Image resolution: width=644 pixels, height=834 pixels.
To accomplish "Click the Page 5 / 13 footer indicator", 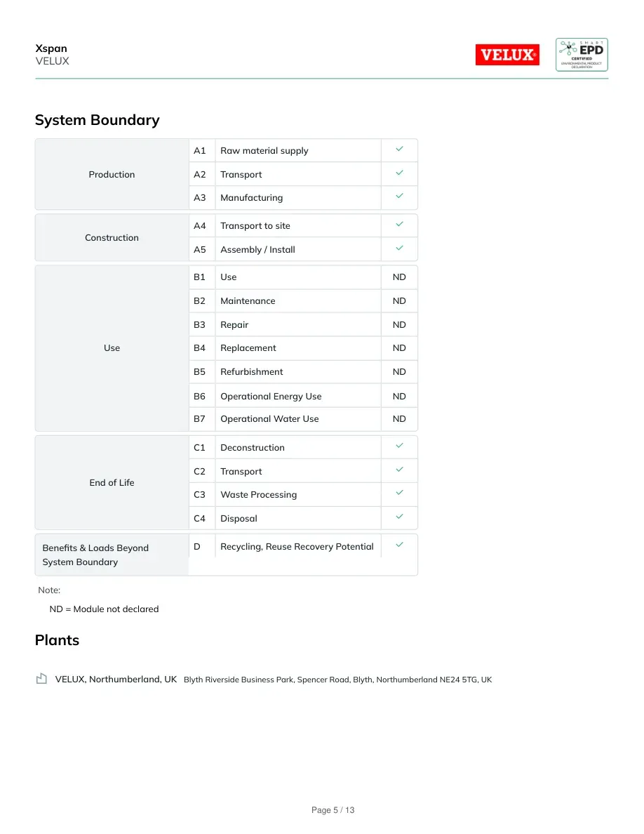I will (333, 810).
